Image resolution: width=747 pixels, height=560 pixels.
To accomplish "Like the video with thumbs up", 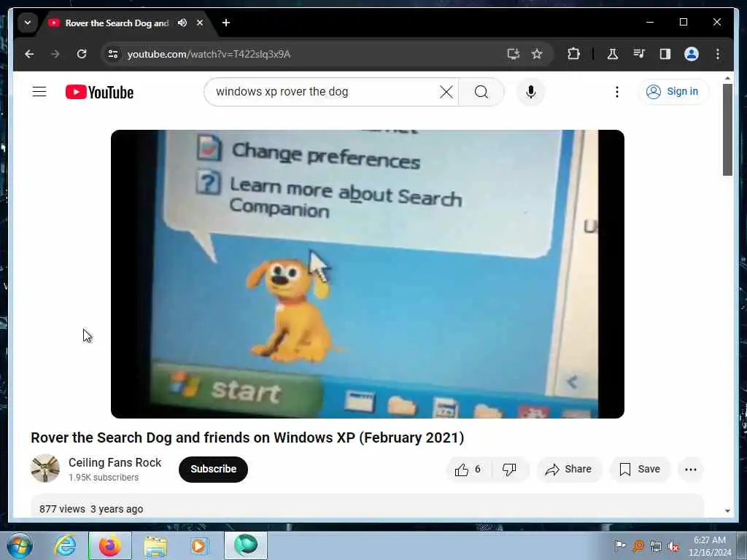I will point(468,470).
